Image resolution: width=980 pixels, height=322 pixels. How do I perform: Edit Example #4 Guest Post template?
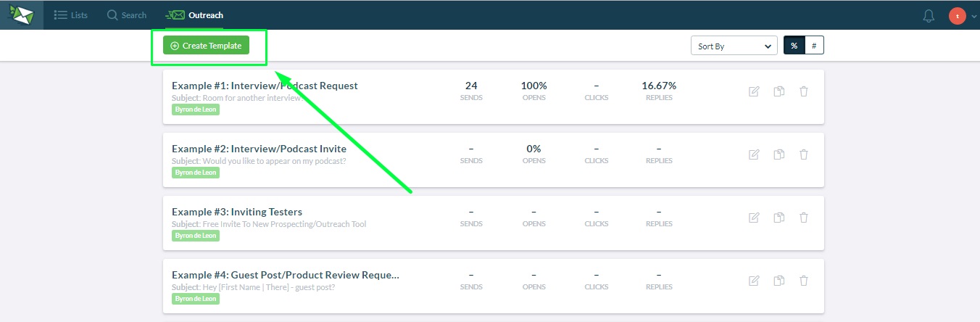click(754, 281)
